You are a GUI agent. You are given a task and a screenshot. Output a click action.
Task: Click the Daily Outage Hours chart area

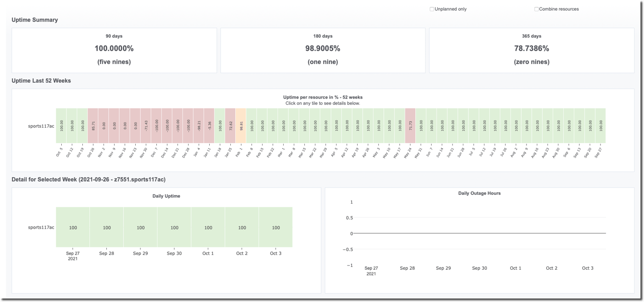point(482,231)
